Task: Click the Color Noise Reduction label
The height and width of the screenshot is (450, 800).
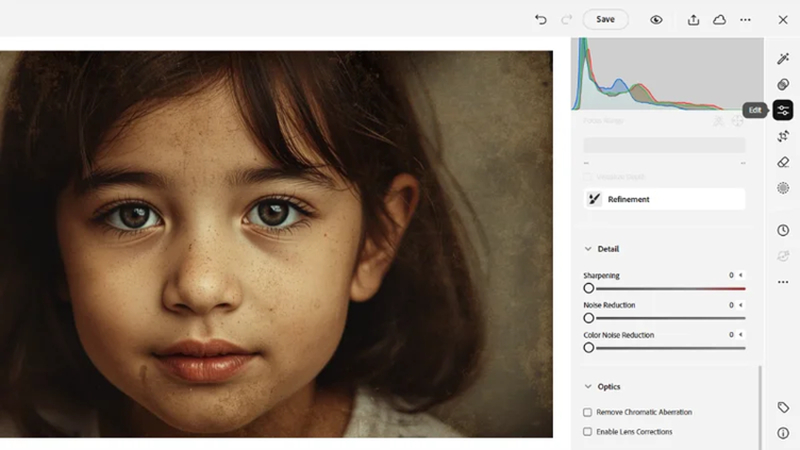Action: pyautogui.click(x=619, y=335)
